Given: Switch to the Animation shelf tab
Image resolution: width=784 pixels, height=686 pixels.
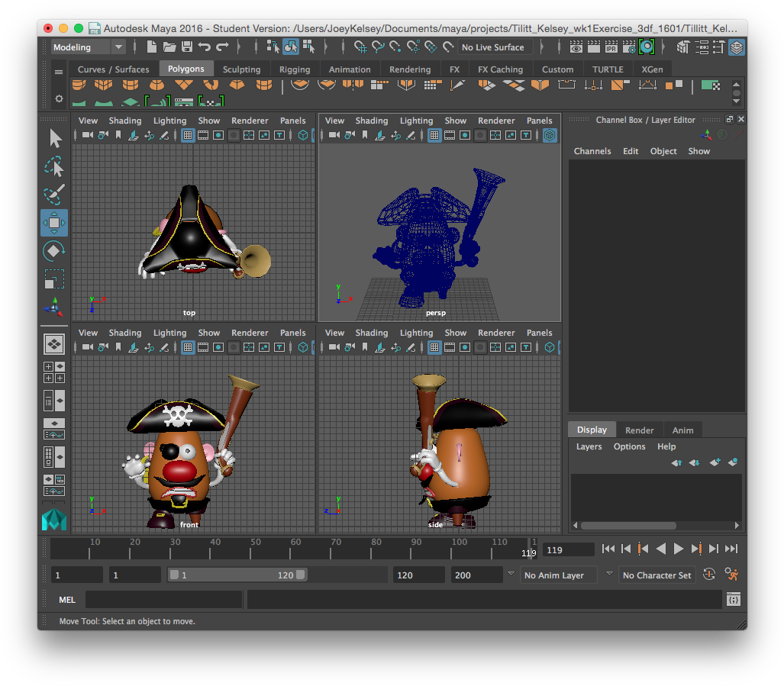Looking at the screenshot, I should 350,69.
